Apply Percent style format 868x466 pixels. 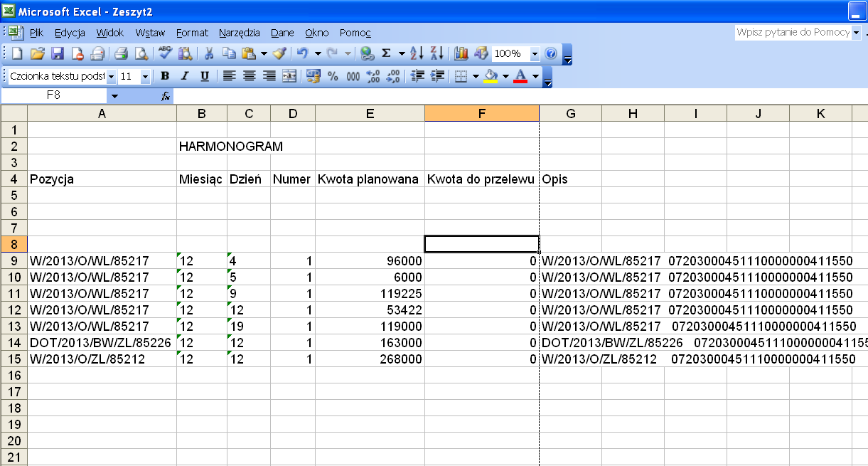[333, 76]
